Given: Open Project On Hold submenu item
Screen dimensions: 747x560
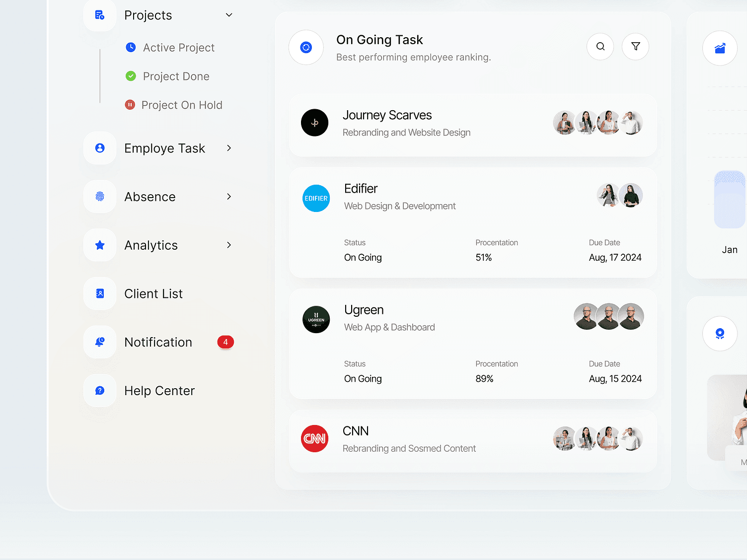Looking at the screenshot, I should tap(182, 105).
